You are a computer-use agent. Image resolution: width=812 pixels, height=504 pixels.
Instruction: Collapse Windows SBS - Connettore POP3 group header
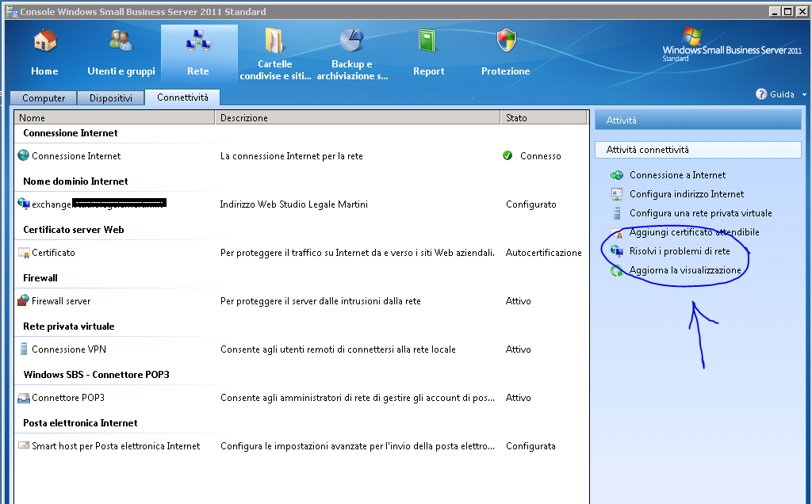tap(96, 375)
